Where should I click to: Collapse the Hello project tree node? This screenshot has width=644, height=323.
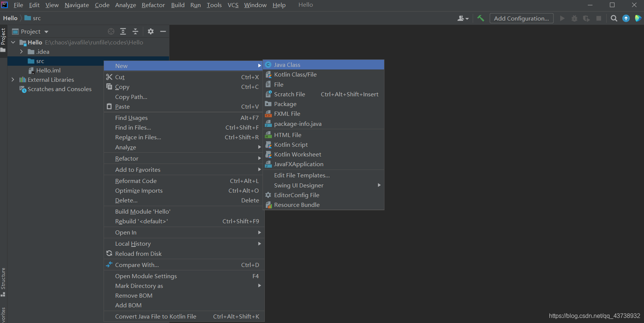tap(13, 42)
